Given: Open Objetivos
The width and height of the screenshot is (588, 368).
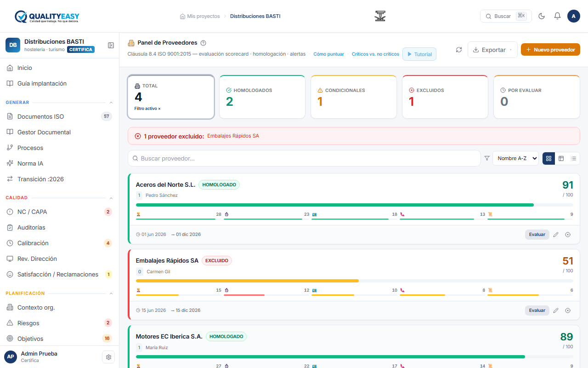Looking at the screenshot, I should (59, 339).
